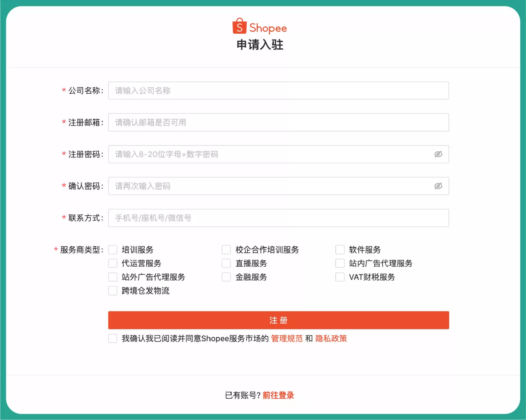
Task: Tick the 代运营服务 checkbox
Action: [113, 263]
